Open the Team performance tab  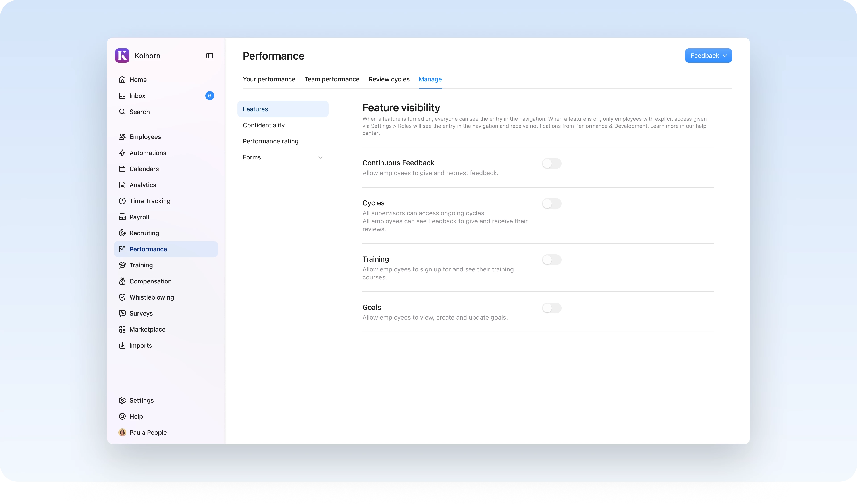tap(332, 79)
